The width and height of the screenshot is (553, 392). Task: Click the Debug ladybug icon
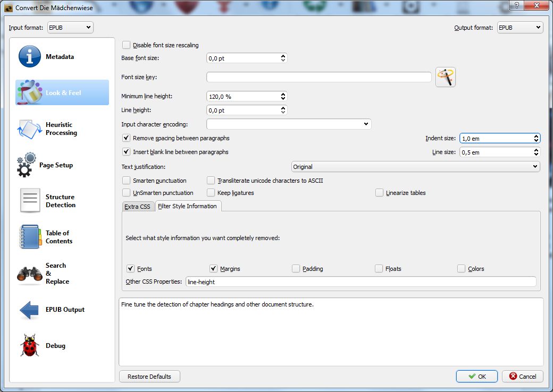(30, 345)
